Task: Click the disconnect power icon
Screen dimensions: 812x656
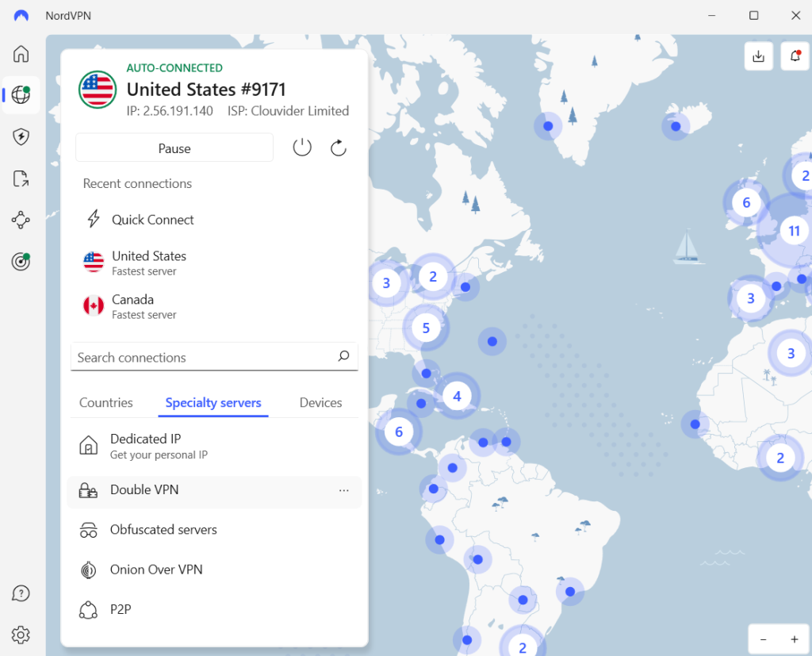Action: [302, 148]
